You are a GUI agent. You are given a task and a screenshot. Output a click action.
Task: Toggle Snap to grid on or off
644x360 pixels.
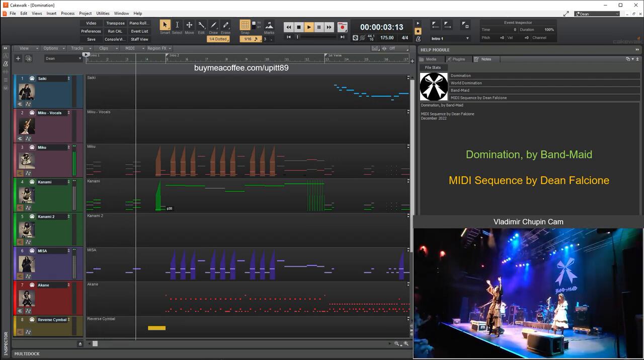click(x=245, y=25)
